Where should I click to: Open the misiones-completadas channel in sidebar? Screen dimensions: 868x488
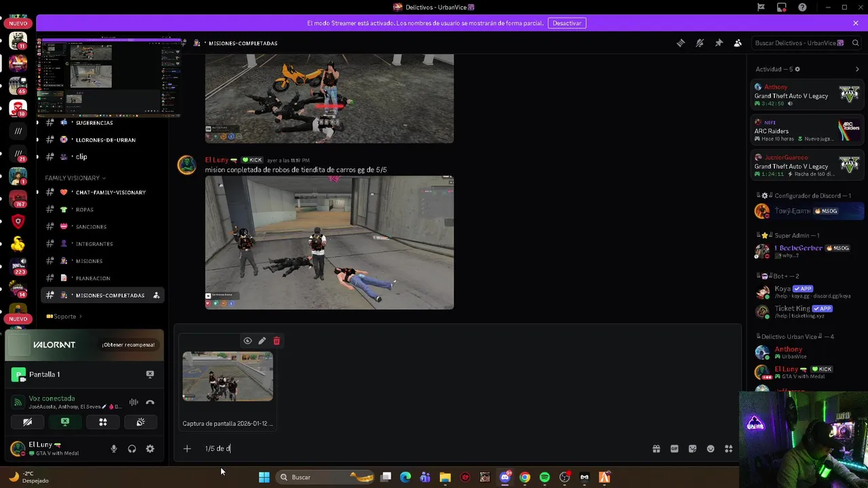tap(102, 296)
